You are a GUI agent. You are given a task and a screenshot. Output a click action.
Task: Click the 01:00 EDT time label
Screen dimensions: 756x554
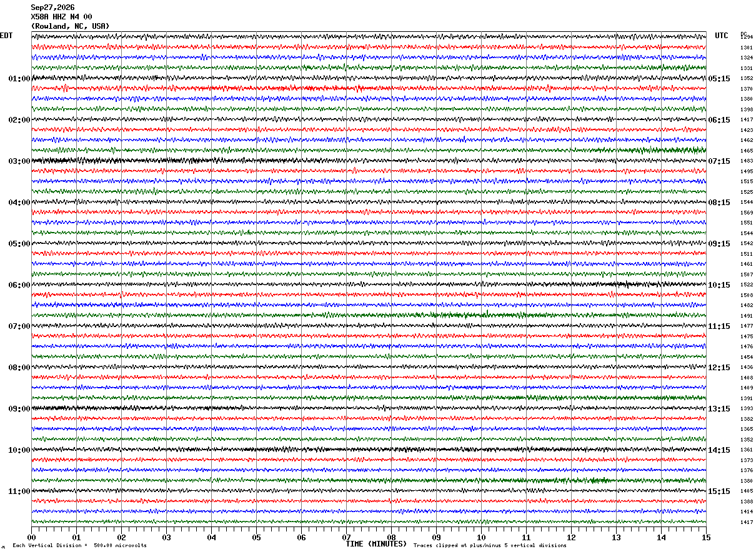point(19,79)
